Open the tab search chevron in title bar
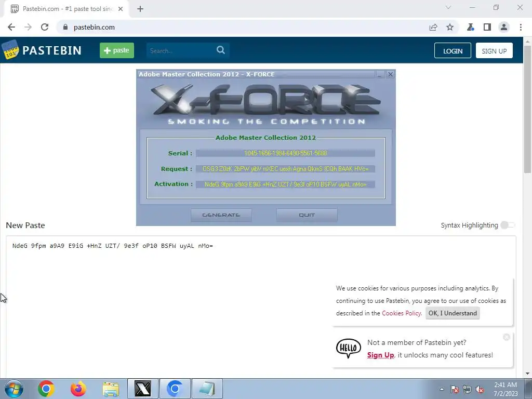Screen dimensions: 532x399 (448, 7)
